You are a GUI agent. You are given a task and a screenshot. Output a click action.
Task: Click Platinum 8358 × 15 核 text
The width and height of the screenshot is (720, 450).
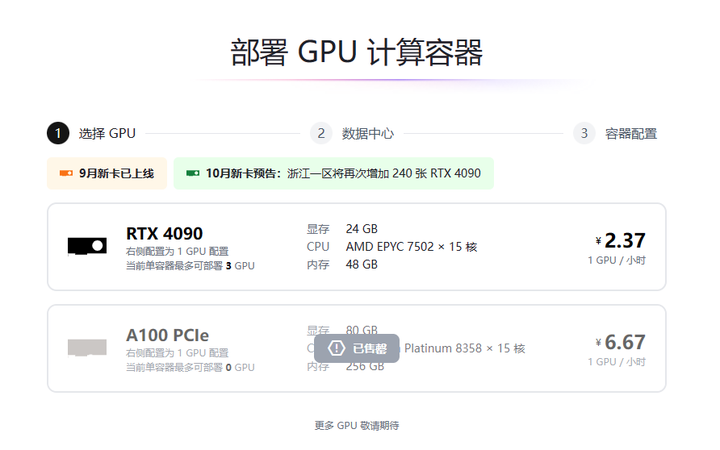pyautogui.click(x=465, y=349)
